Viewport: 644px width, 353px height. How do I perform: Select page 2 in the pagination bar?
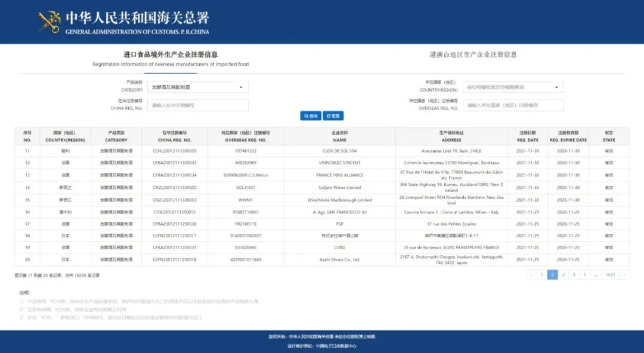pyautogui.click(x=553, y=274)
